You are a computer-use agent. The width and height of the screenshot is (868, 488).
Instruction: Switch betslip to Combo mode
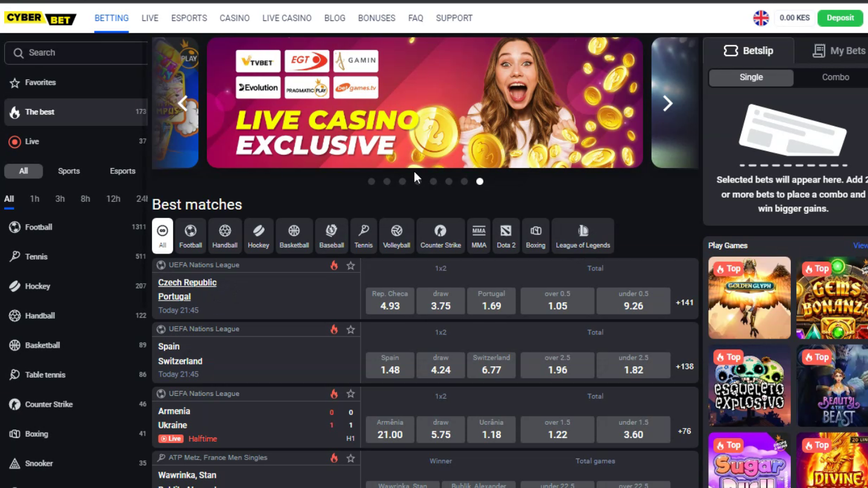tap(835, 77)
